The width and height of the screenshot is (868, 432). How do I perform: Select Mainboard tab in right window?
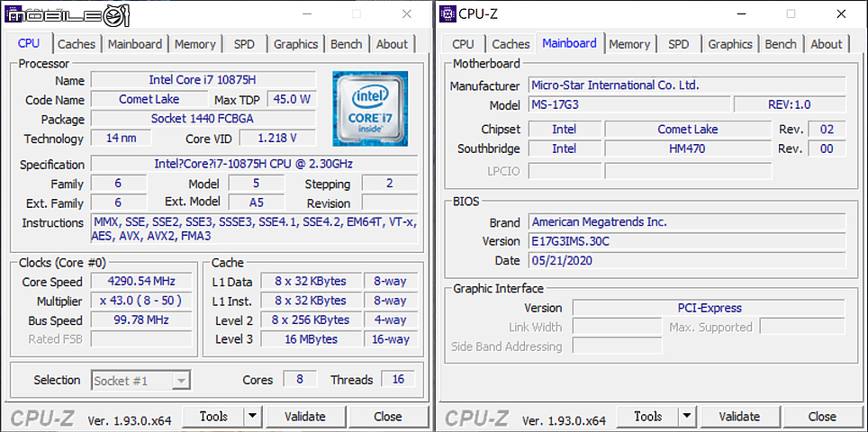(570, 43)
